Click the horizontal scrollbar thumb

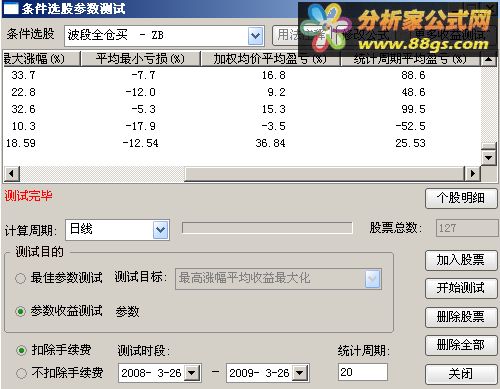tap(325, 174)
